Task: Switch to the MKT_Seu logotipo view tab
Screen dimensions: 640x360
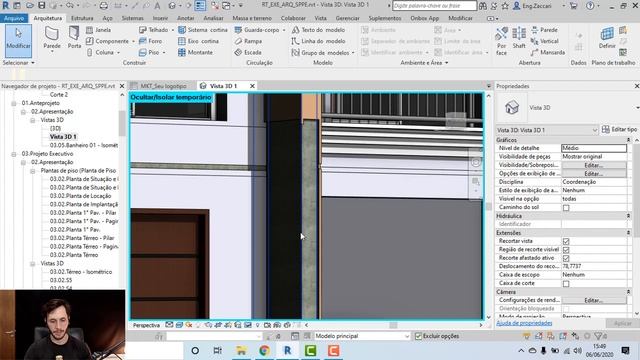Action: (163, 86)
